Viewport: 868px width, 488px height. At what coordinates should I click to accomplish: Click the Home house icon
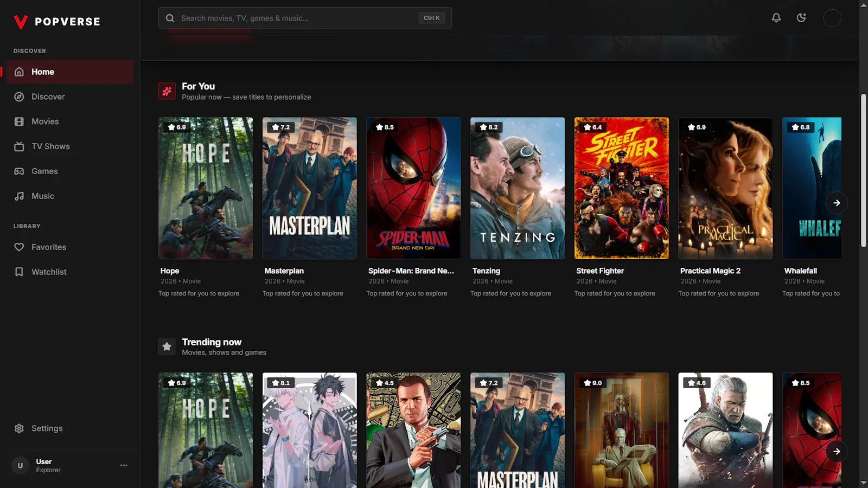(19, 72)
